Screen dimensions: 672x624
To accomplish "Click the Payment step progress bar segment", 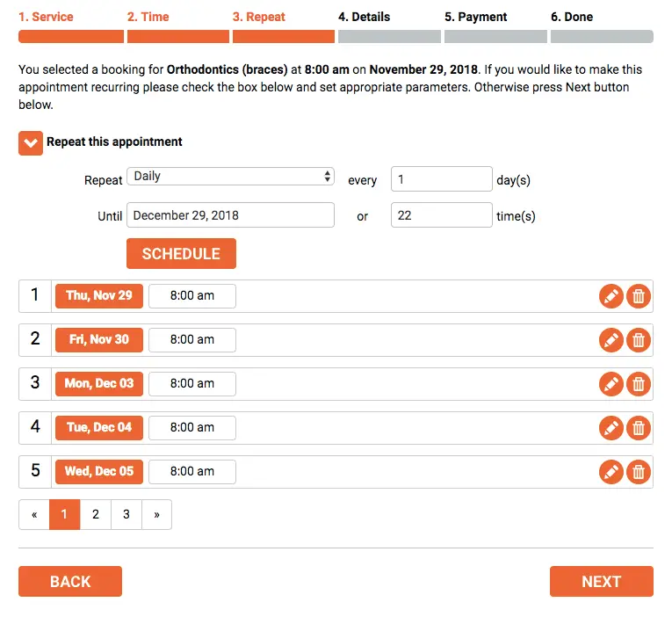I will click(x=495, y=36).
